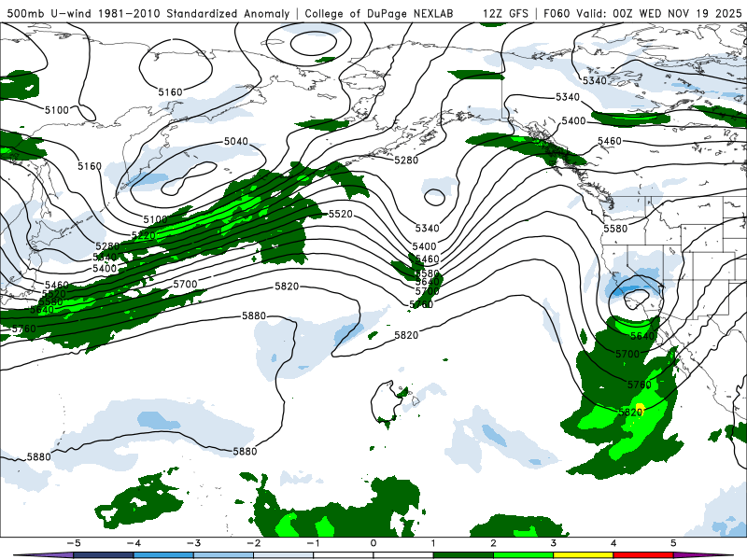The height and width of the screenshot is (560, 747).
Task: Click the colorbar tick label -3
Action: [x=193, y=543]
